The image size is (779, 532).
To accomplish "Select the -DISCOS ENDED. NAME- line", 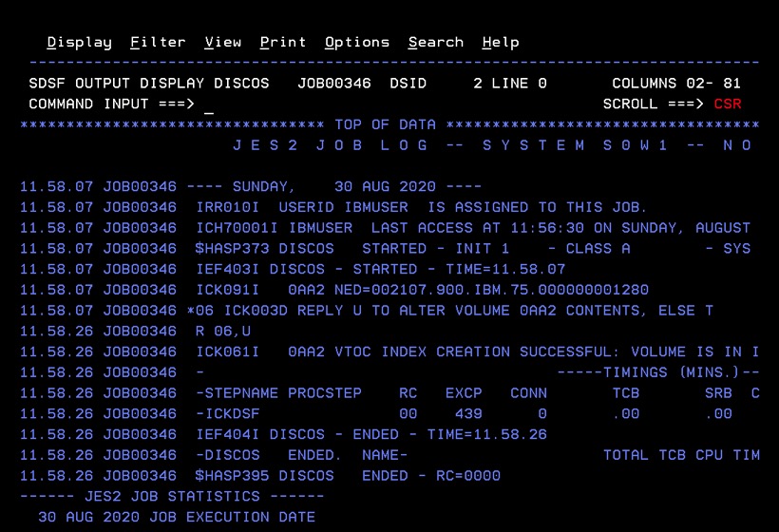I will pos(214,455).
